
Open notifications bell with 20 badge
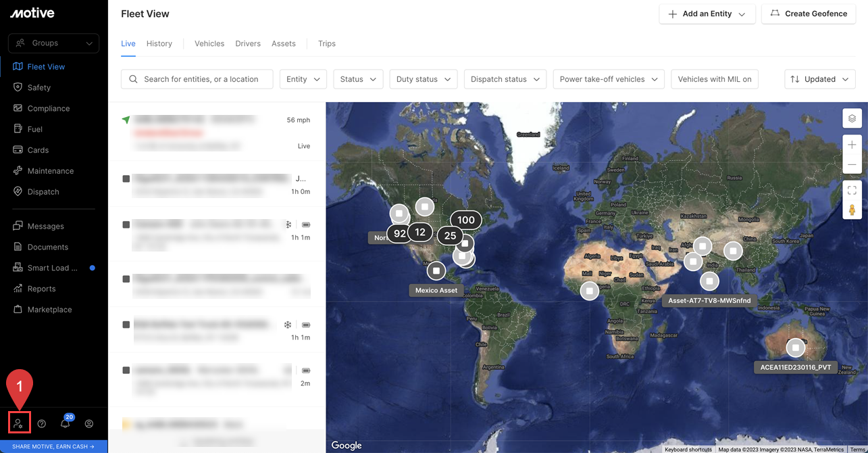[66, 423]
